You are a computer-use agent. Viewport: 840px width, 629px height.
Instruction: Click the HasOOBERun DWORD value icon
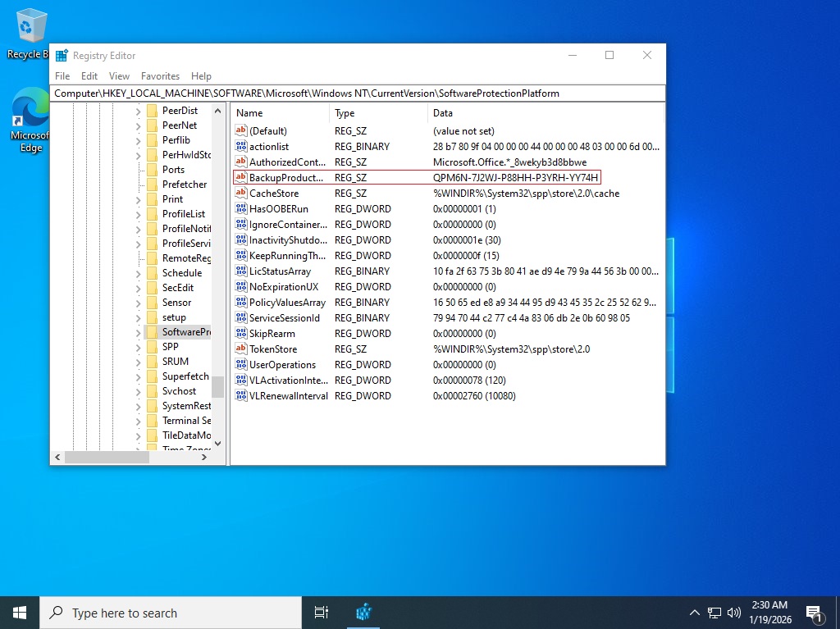241,208
